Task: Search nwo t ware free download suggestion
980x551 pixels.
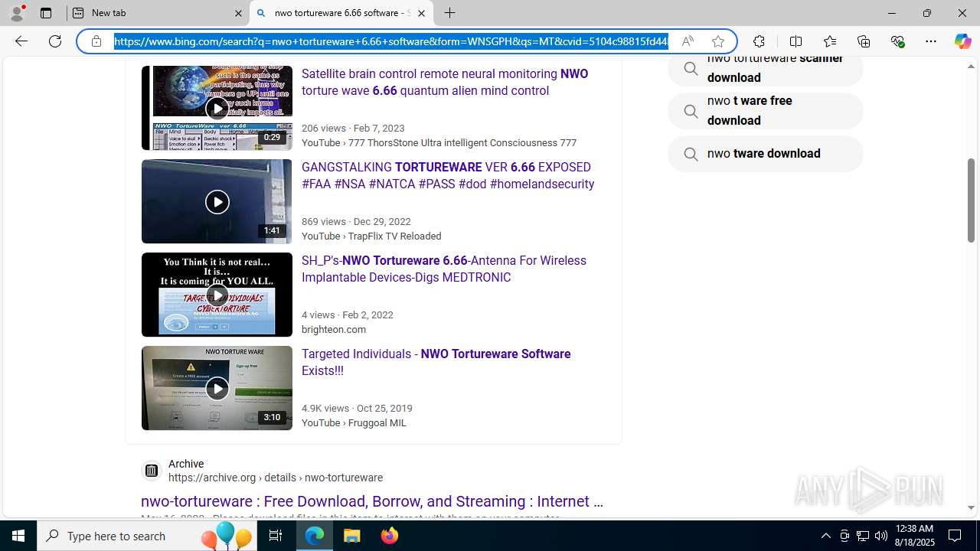Action: point(766,111)
